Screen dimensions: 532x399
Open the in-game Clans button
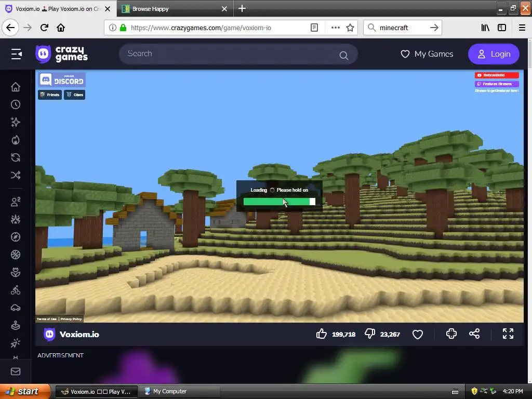coord(75,95)
